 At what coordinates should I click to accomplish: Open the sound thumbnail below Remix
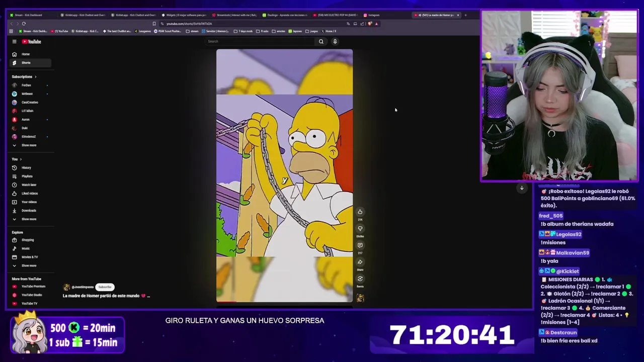pos(360,298)
